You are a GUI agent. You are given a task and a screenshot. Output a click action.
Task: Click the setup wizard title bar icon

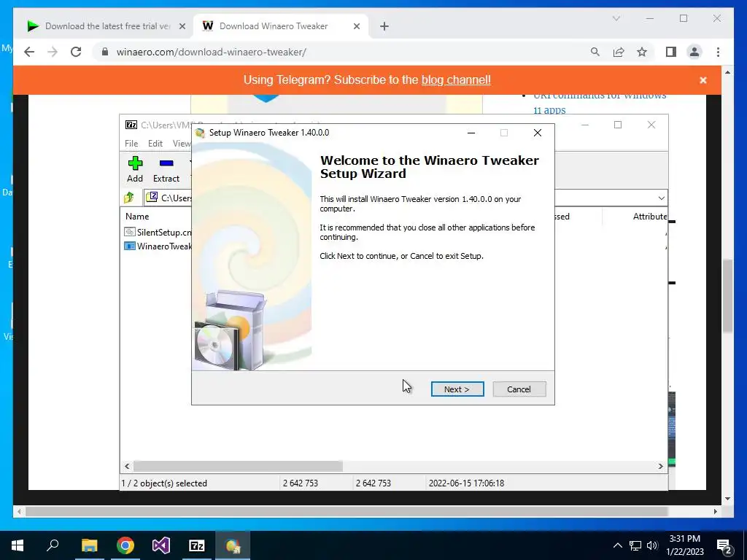(200, 133)
